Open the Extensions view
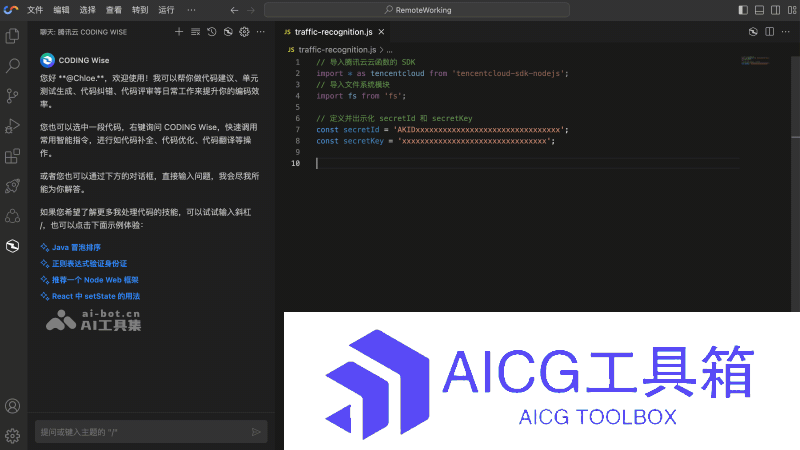 tap(12, 156)
